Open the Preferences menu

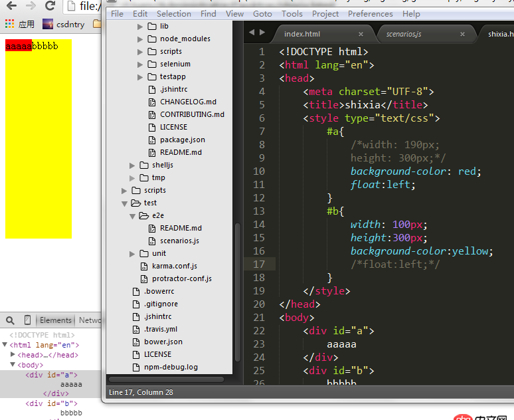(370, 13)
